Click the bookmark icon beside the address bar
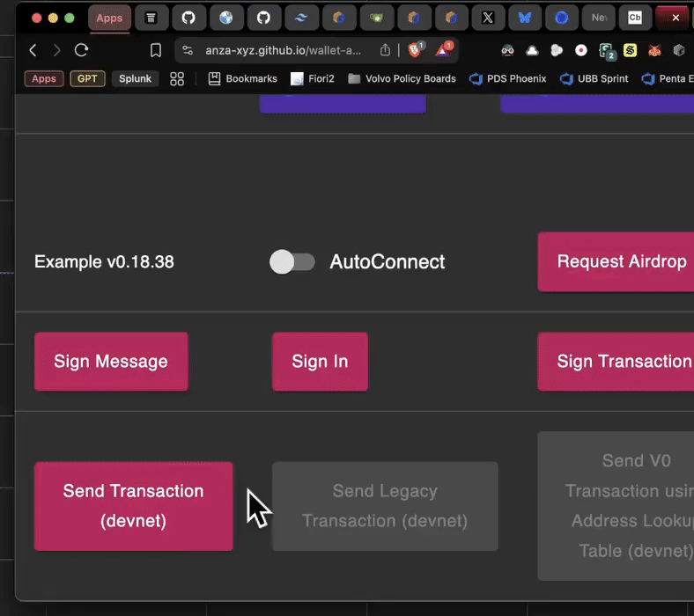 156,50
